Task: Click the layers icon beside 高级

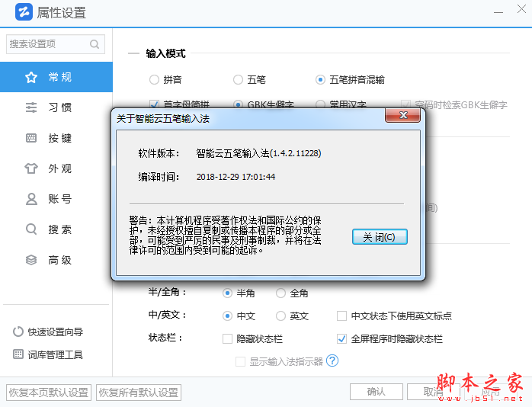Action: 31,260
